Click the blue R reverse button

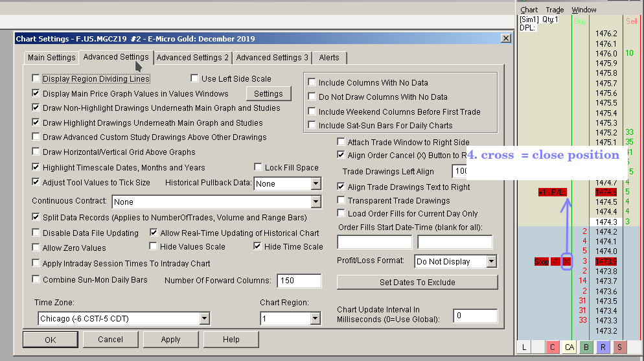(603, 348)
